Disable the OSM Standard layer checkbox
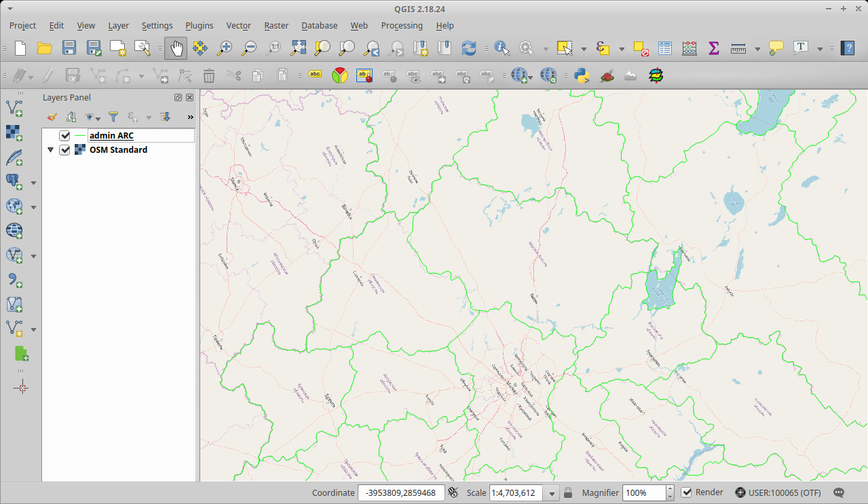Screen dimensions: 868x504 (64, 149)
